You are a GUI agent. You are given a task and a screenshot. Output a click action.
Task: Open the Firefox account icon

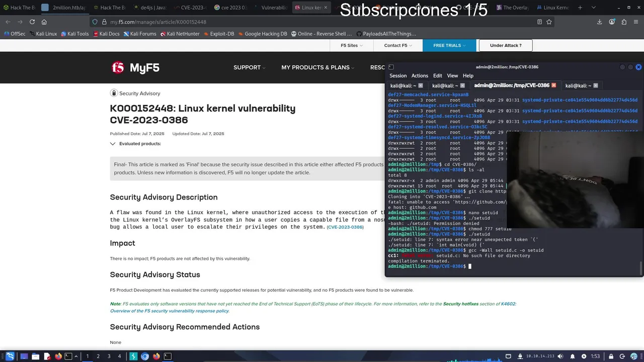[612, 22]
